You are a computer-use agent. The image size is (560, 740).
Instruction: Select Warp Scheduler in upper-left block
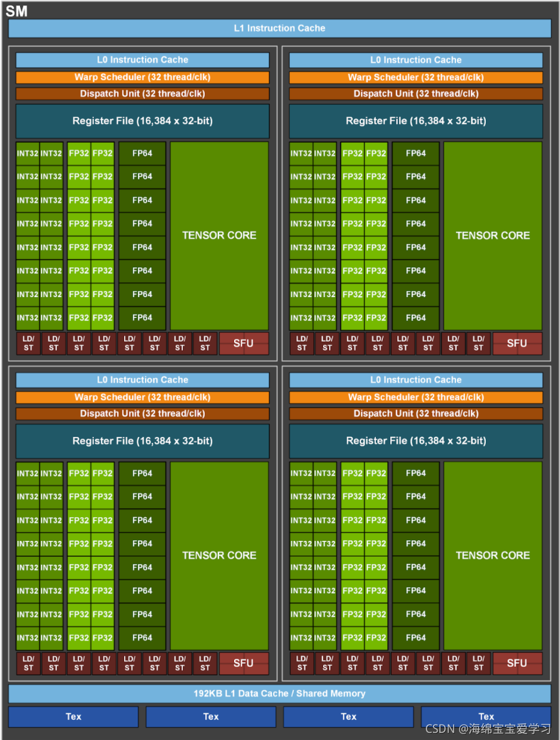tap(143, 77)
